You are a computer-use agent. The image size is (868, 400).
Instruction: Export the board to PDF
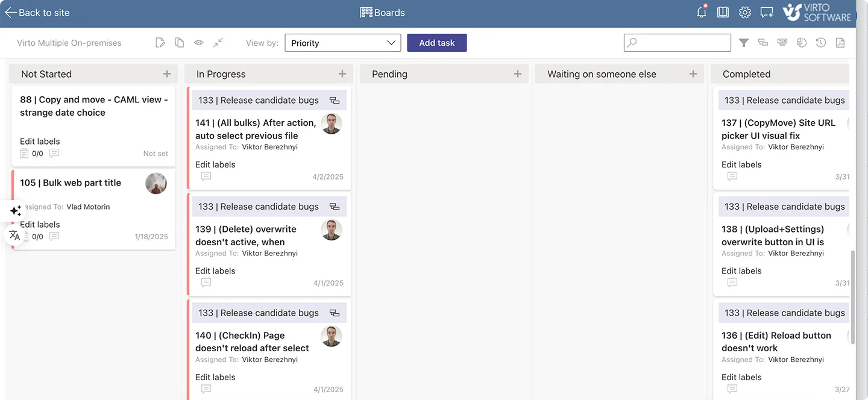840,42
